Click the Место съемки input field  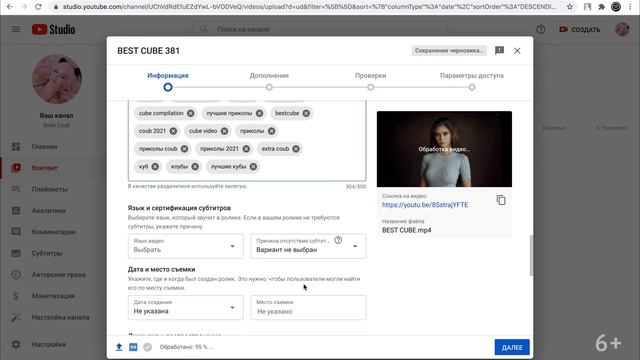point(308,307)
